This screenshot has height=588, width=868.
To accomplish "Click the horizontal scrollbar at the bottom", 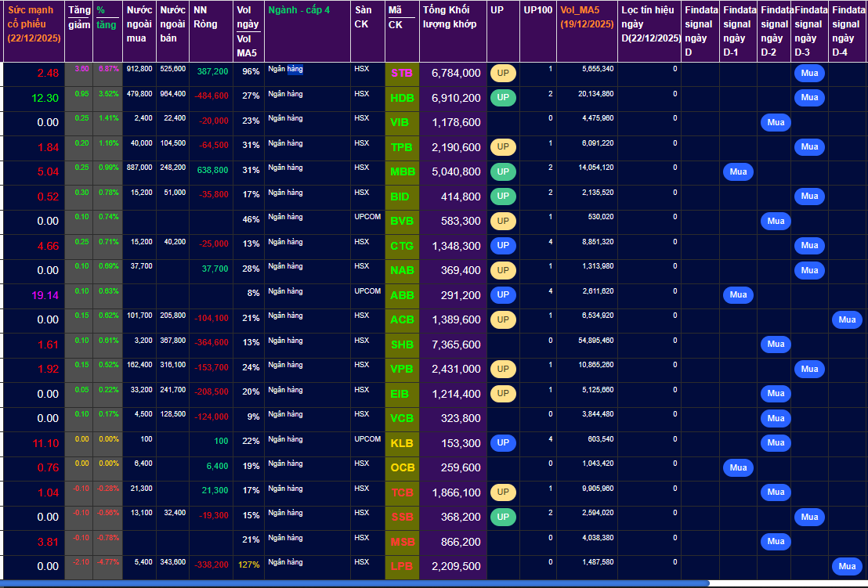I will 354,583.
